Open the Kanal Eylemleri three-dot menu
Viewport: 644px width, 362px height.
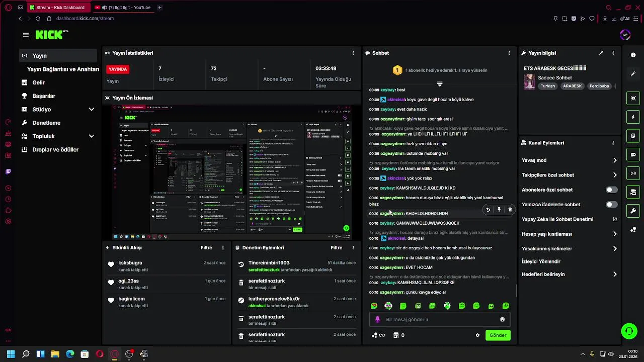pyautogui.click(x=613, y=143)
